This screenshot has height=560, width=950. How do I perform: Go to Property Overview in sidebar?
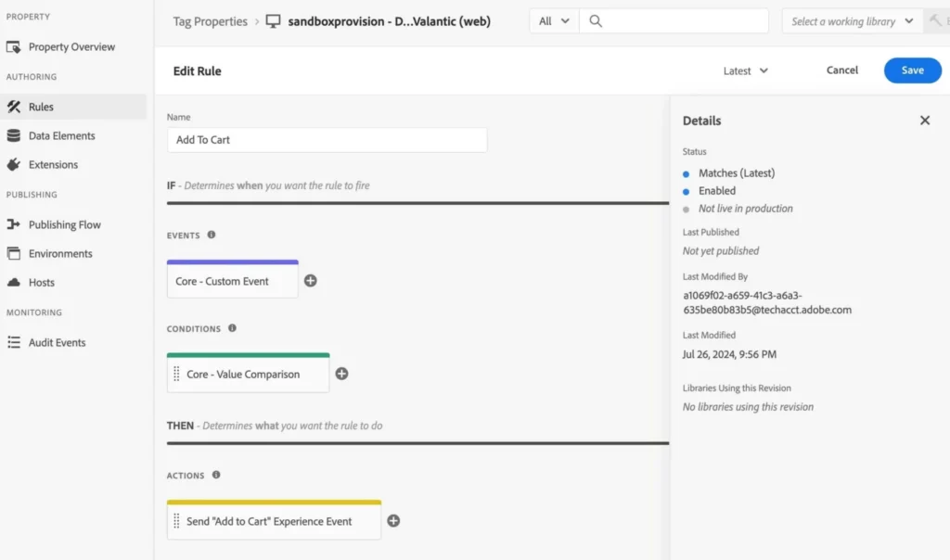coord(71,47)
